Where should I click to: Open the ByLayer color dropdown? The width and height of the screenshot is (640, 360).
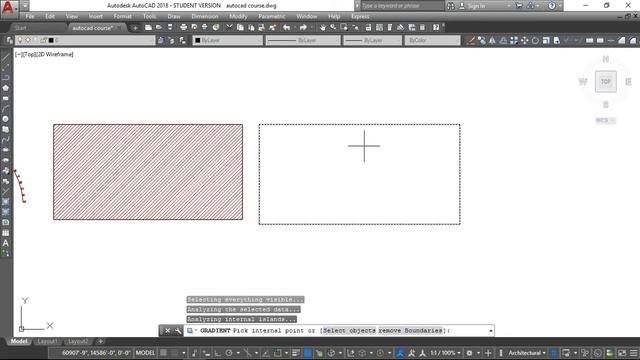[228, 40]
